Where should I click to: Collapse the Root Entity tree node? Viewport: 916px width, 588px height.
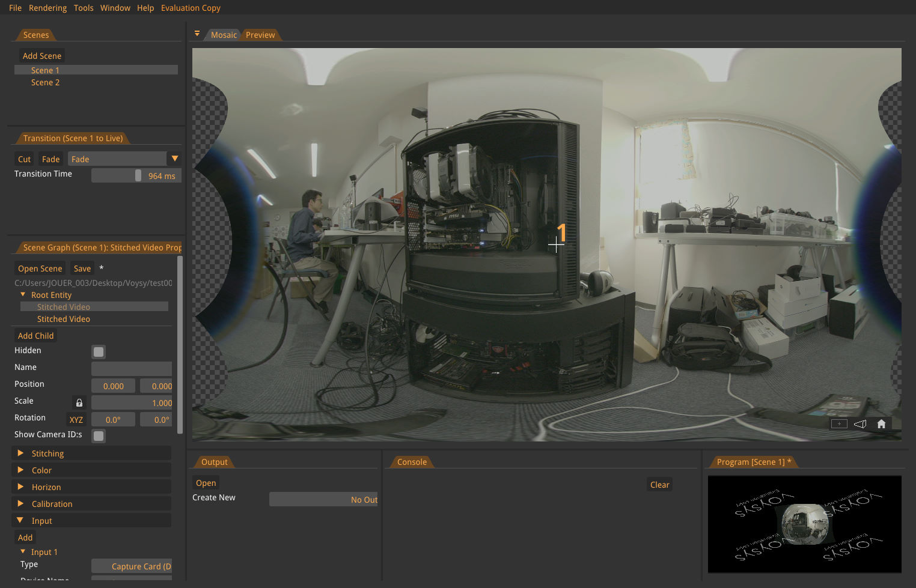[23, 295]
